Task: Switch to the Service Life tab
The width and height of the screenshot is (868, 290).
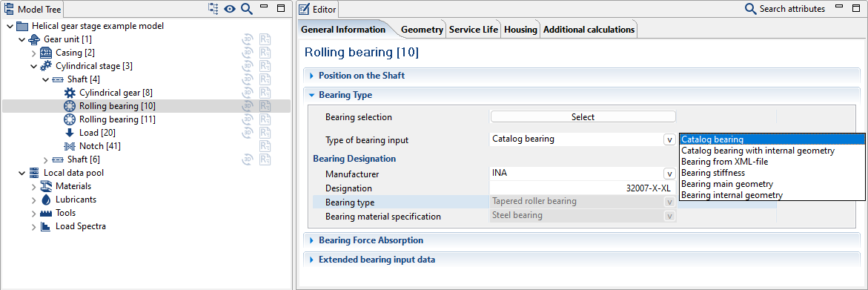Action: tap(474, 30)
